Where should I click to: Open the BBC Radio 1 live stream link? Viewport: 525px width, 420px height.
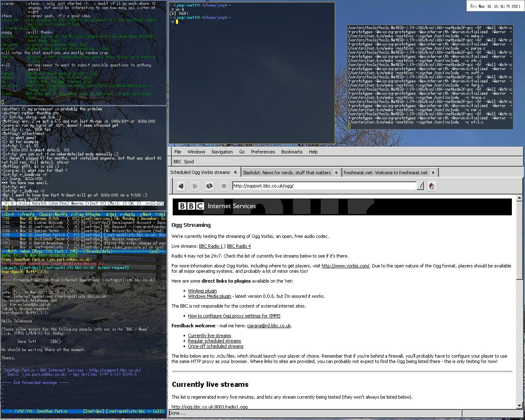tap(211, 246)
